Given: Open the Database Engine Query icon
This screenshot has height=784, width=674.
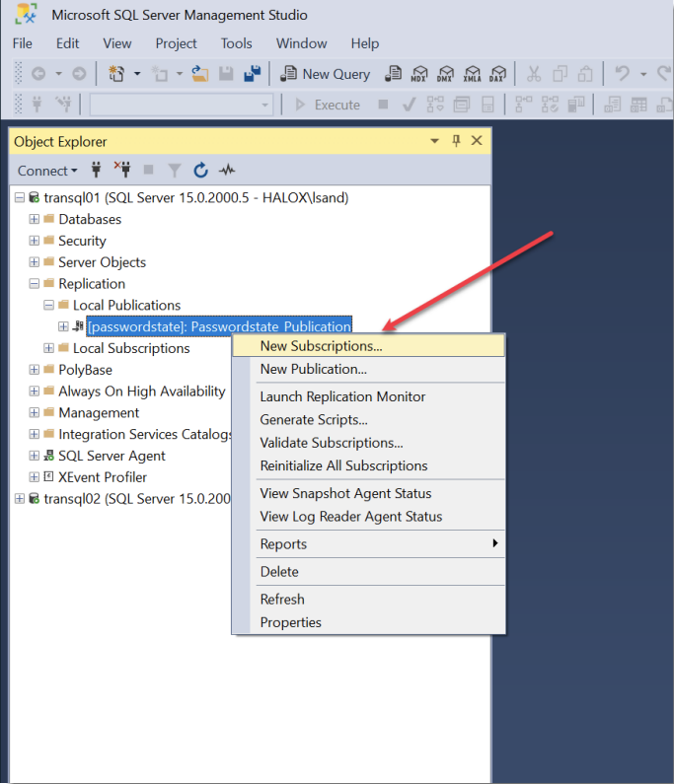Looking at the screenshot, I should (x=393, y=74).
